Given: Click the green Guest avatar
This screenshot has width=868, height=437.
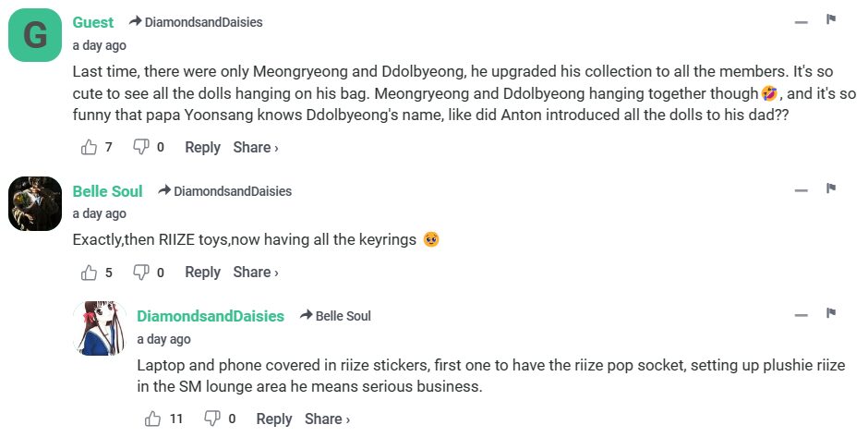Looking at the screenshot, I should click(x=34, y=35).
